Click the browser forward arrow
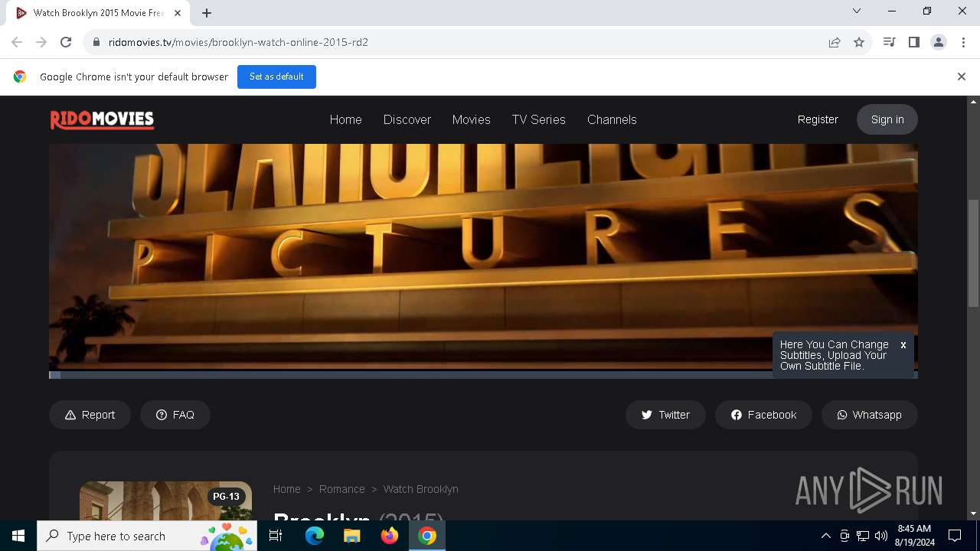The width and height of the screenshot is (980, 551). pyautogui.click(x=41, y=42)
